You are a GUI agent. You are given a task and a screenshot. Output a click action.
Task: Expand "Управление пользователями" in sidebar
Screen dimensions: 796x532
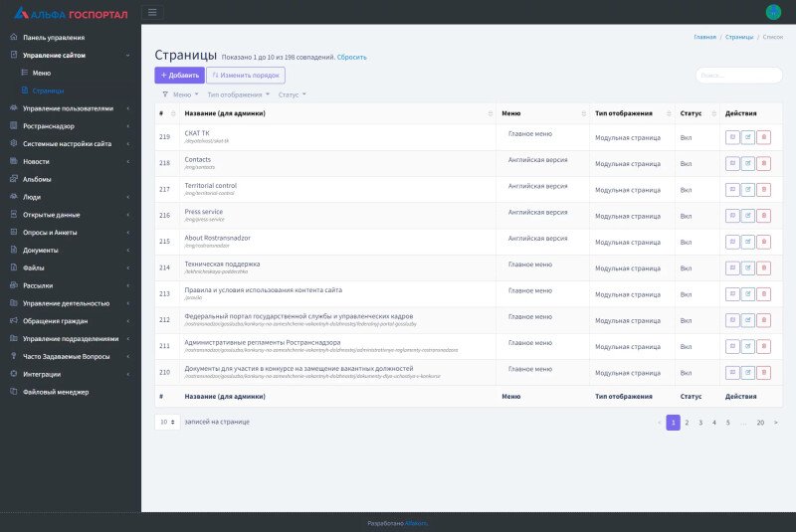[68, 108]
